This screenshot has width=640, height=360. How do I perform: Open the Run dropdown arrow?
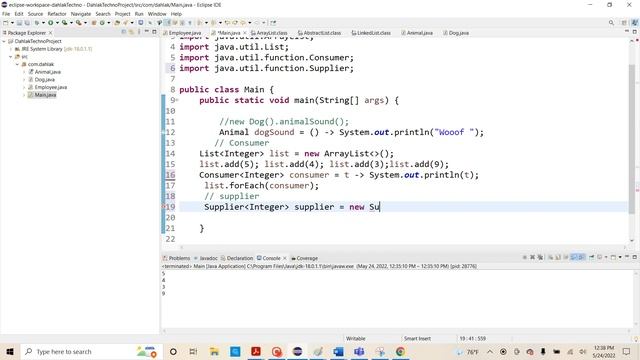pyautogui.click(x=57, y=23)
